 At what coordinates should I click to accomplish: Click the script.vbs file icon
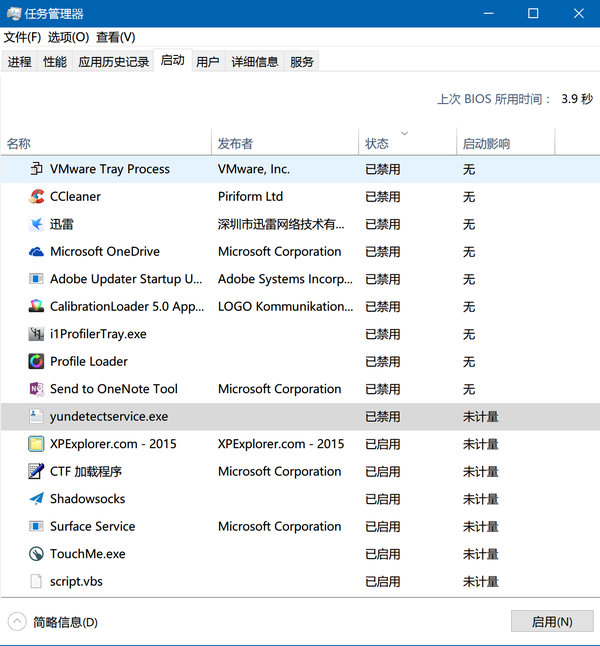(x=36, y=581)
